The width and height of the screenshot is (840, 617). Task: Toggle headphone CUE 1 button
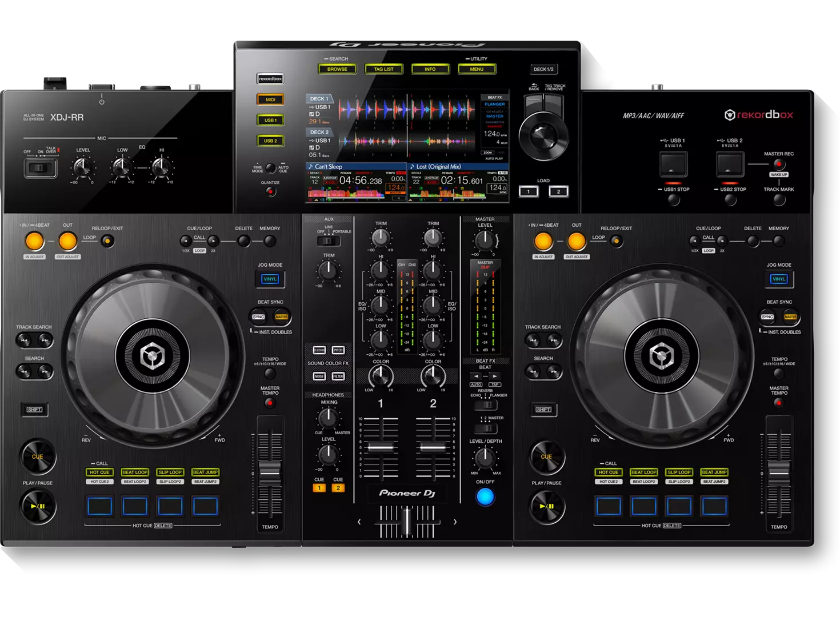(319, 488)
